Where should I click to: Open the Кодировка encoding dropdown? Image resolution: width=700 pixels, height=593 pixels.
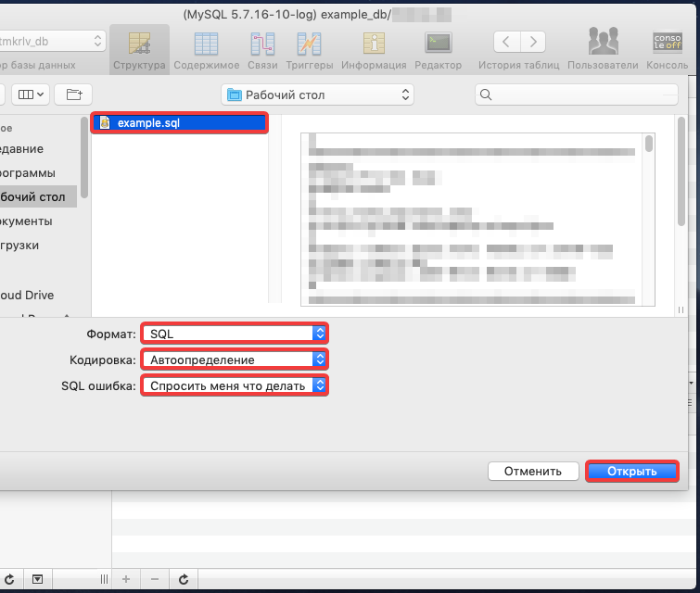pos(234,360)
